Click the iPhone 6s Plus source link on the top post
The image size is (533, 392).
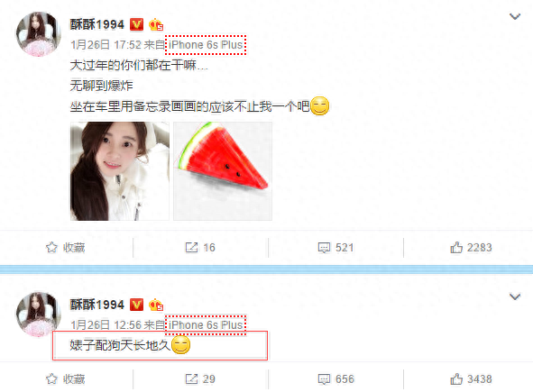pyautogui.click(x=206, y=45)
